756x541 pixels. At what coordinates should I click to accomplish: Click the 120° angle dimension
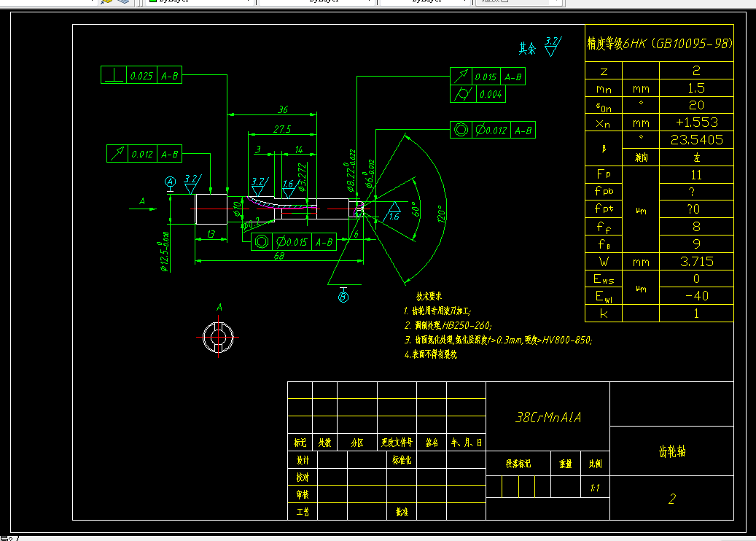441,214
